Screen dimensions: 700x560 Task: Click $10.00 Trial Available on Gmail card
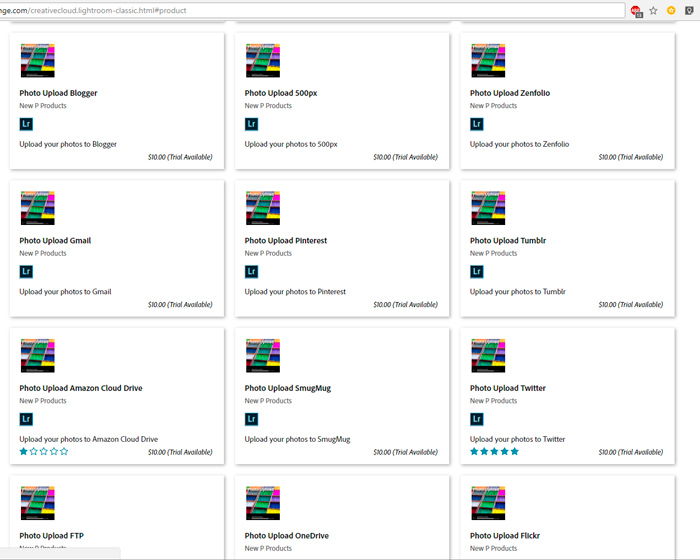(x=180, y=305)
